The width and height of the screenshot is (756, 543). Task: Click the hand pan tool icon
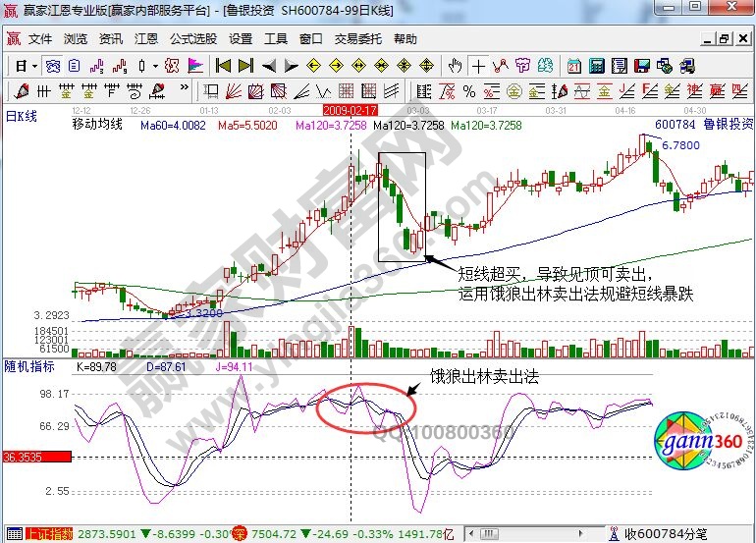point(456,66)
